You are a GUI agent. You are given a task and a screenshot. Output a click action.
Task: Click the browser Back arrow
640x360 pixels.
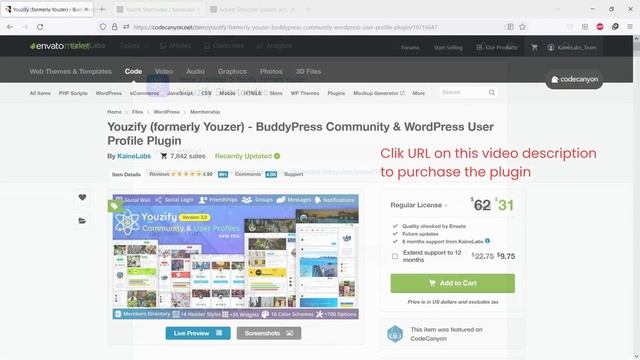coord(10,27)
